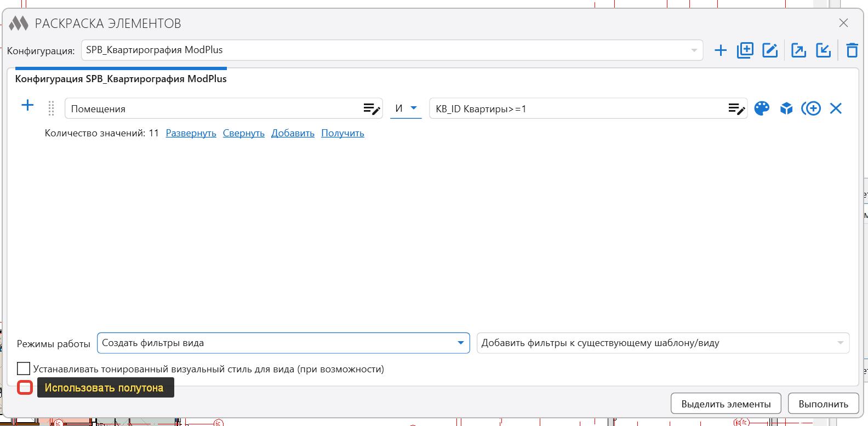This screenshot has height=426, width=868.
Task: Click the KB_ID Квартиры>=1 condition field
Action: 588,108
